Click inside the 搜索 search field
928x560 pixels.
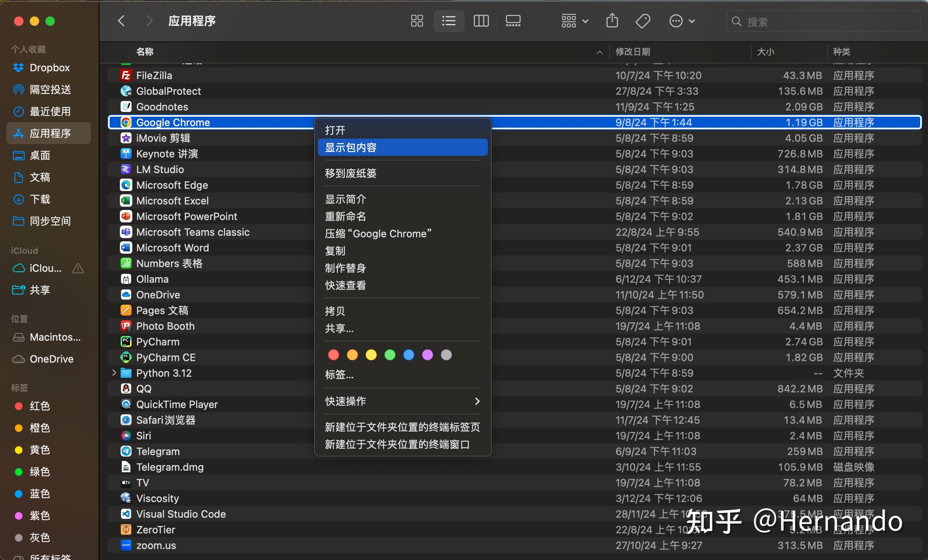[x=822, y=22]
